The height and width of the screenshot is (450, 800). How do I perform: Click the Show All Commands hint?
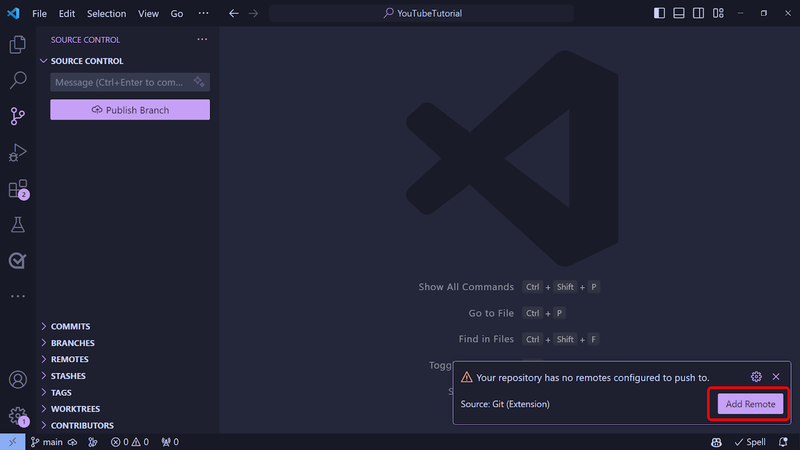click(x=466, y=287)
